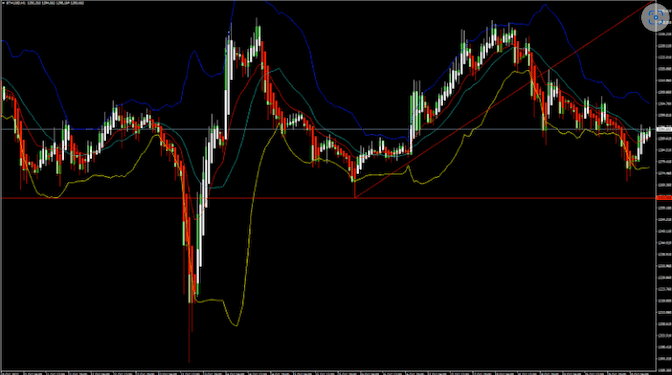Screen dimensions: 672x375
Task: Select the gray current price line
Action: pyautogui.click(x=328, y=129)
